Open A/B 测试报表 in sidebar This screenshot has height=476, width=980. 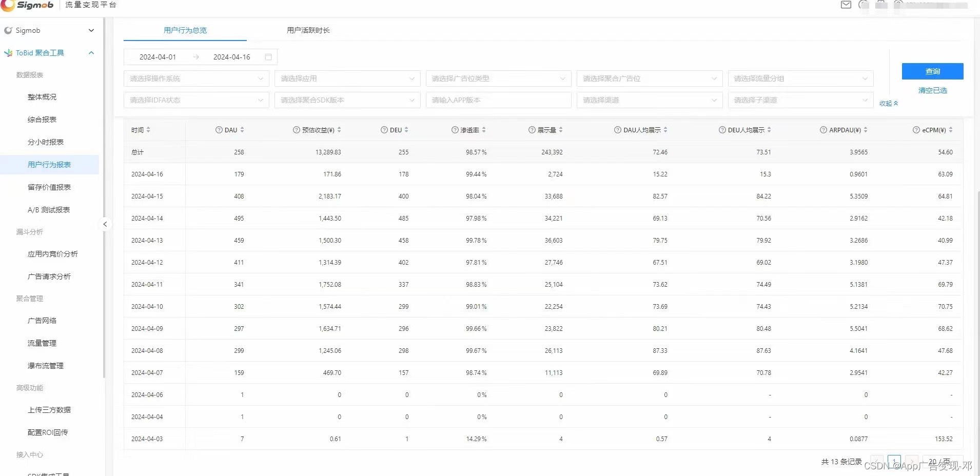click(x=49, y=210)
